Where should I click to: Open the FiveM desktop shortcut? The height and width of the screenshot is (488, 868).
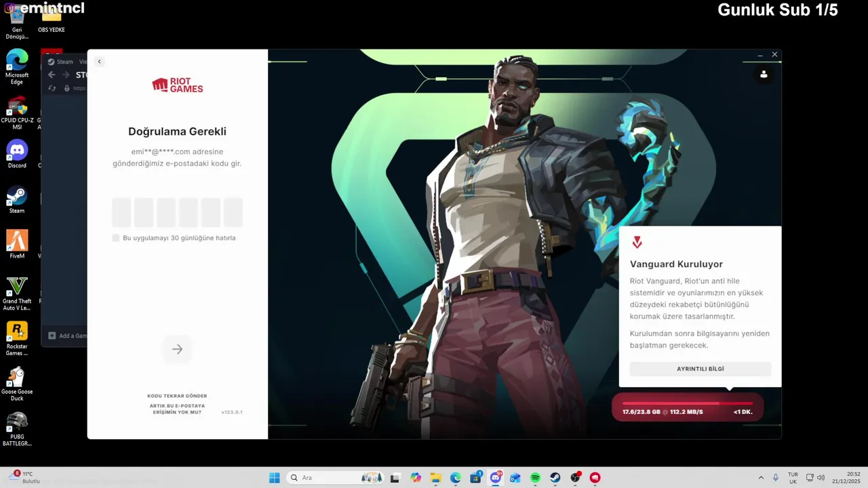tap(17, 244)
